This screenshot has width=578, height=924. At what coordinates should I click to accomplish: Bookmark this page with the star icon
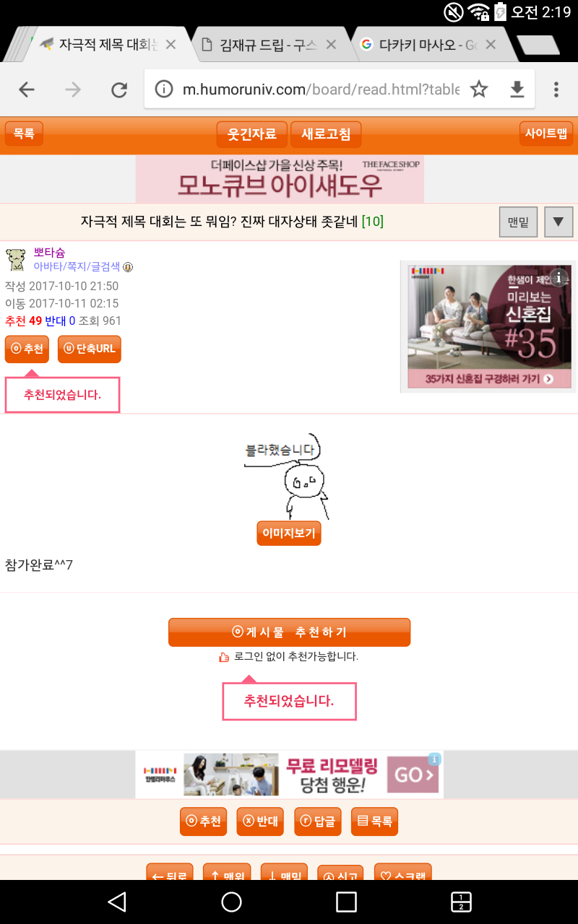(x=479, y=89)
